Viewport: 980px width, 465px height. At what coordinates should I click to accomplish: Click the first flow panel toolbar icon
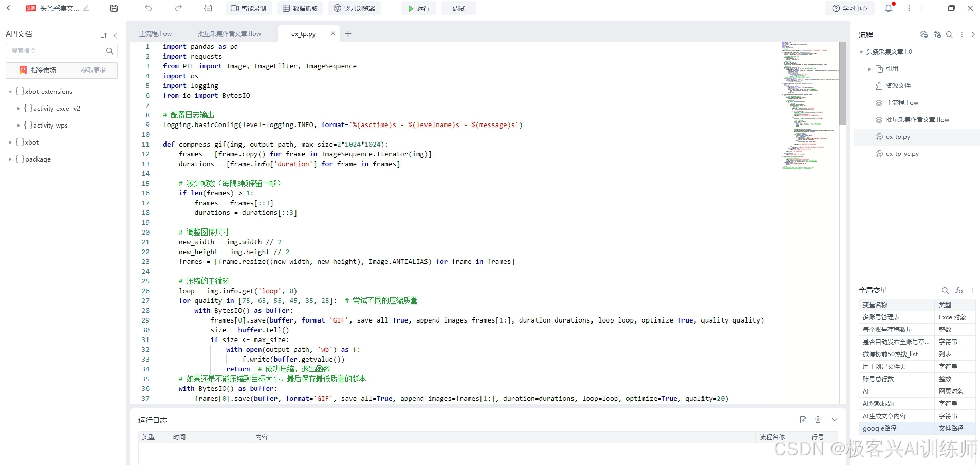coord(923,34)
